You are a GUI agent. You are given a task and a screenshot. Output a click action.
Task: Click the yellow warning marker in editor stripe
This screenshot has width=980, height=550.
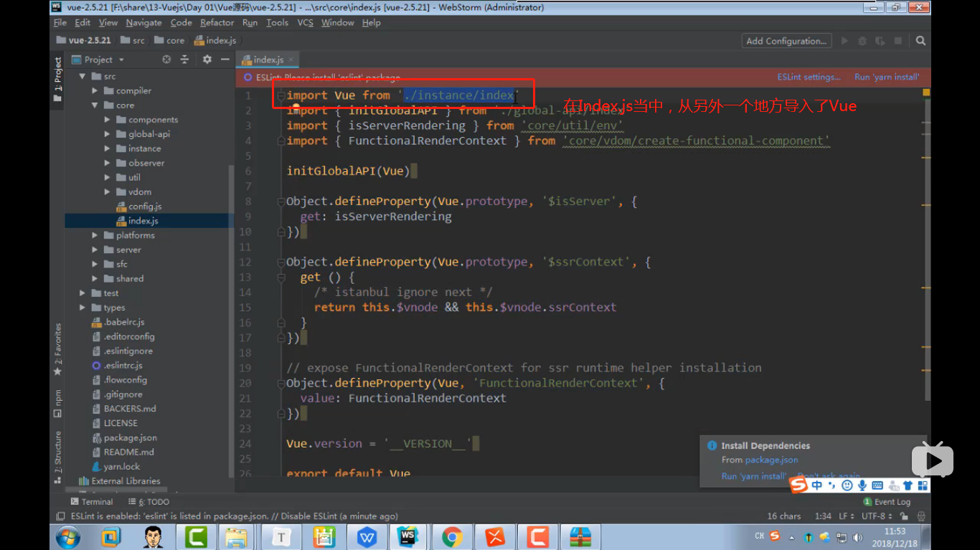tap(926, 93)
